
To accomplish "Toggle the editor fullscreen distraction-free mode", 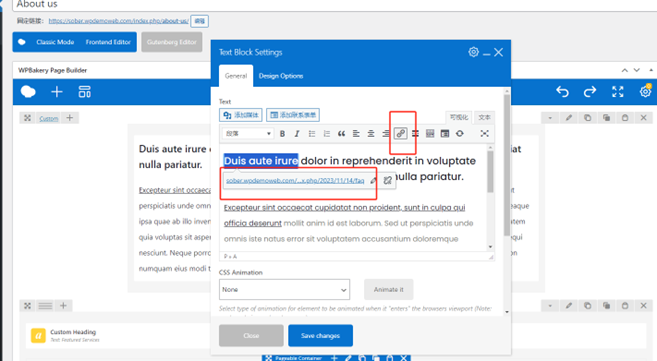I will click(484, 134).
